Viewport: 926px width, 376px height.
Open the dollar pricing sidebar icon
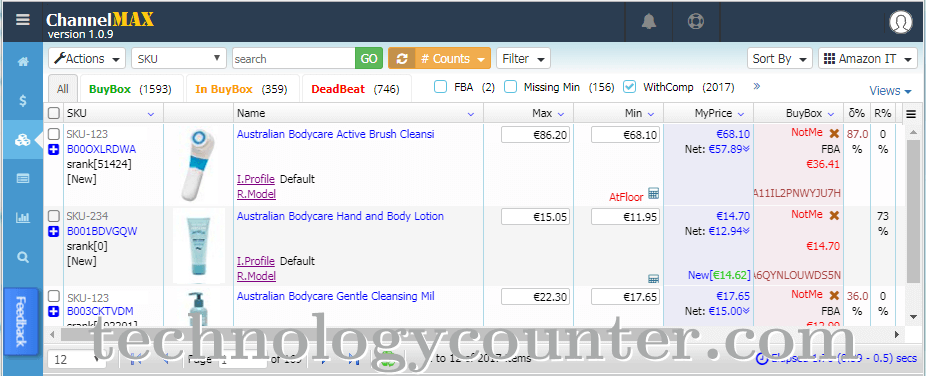pos(22,100)
